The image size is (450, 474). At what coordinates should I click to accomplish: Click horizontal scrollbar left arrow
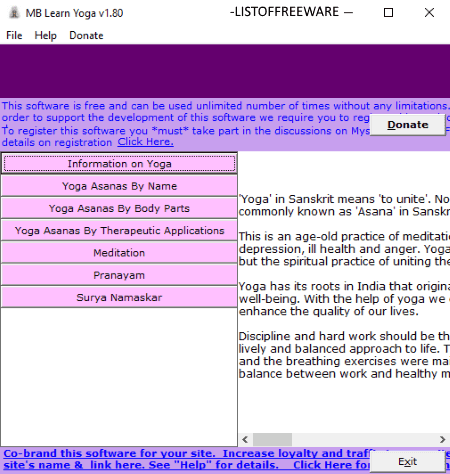click(245, 439)
